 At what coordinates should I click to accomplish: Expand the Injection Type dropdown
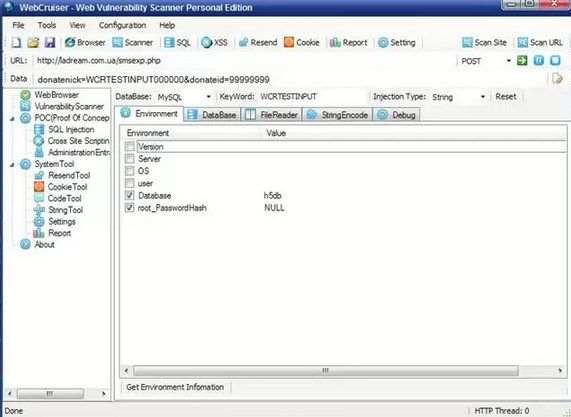coord(458,97)
